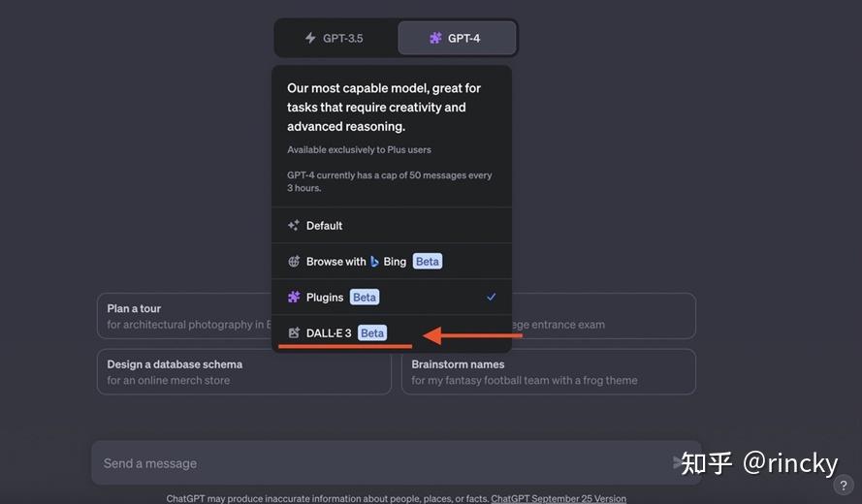Image resolution: width=862 pixels, height=504 pixels.
Task: Pick 'Design a database schema' suggestion
Action: coord(242,372)
